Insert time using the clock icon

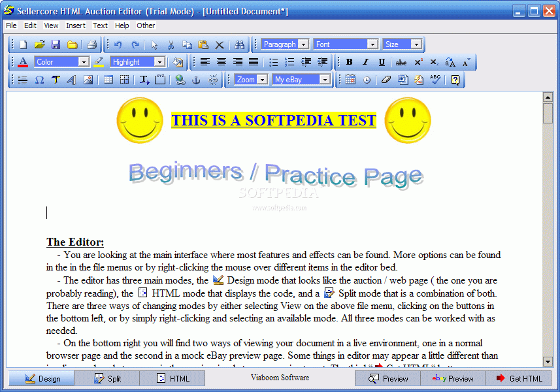367,80
